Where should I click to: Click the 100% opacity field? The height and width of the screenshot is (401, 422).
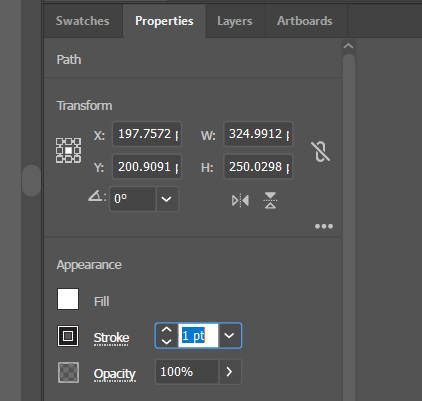[x=187, y=372]
